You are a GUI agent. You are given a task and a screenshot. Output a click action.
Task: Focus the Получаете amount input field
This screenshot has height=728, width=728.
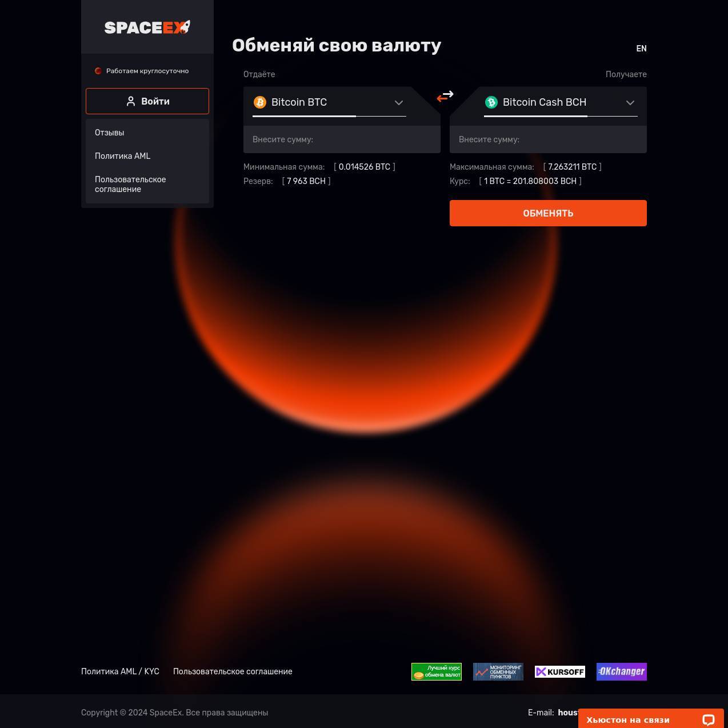[x=548, y=139]
